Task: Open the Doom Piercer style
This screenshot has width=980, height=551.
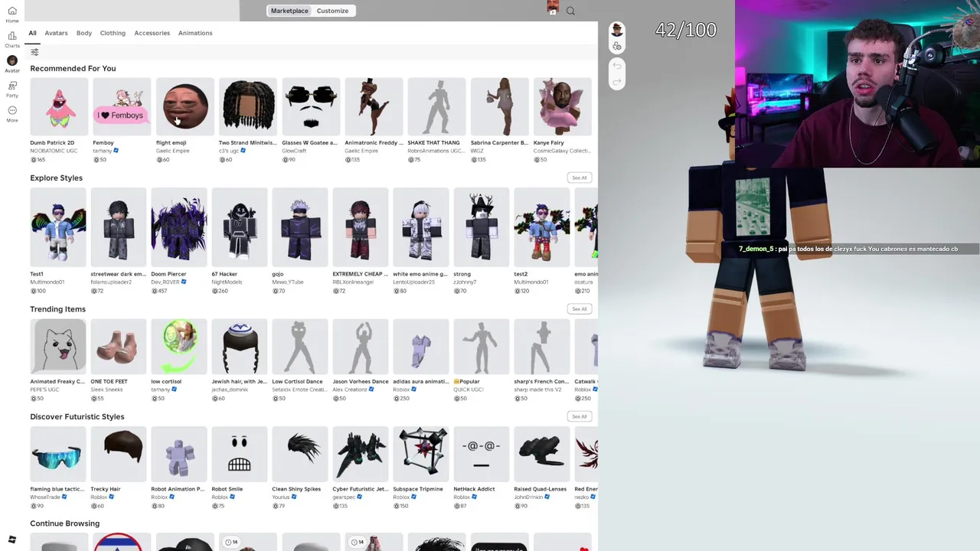Action: point(179,227)
